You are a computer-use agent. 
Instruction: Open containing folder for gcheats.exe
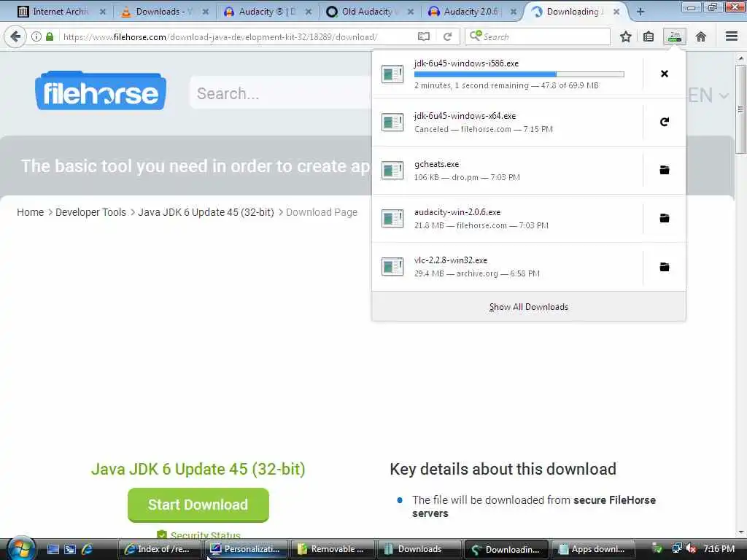pos(664,170)
